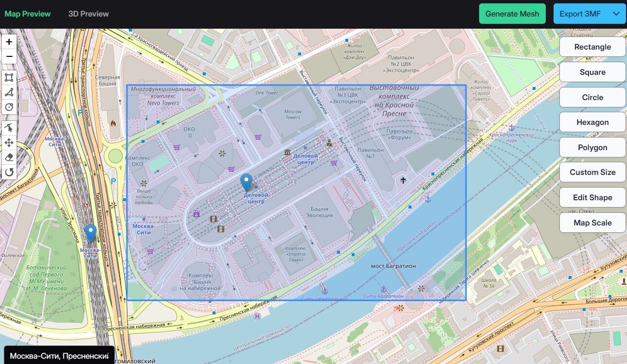627x364 pixels.
Task: Zoom out of the map
Action: 9,56
